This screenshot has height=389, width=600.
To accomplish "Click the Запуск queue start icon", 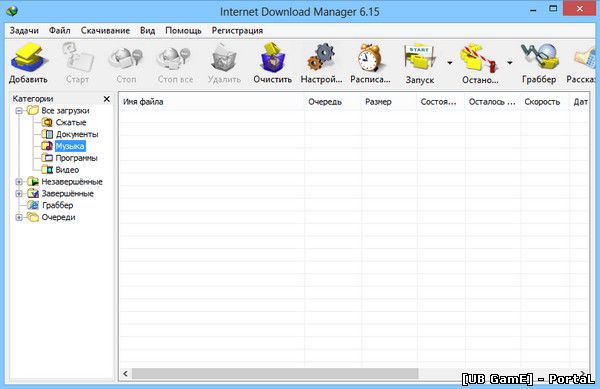I will click(x=419, y=58).
